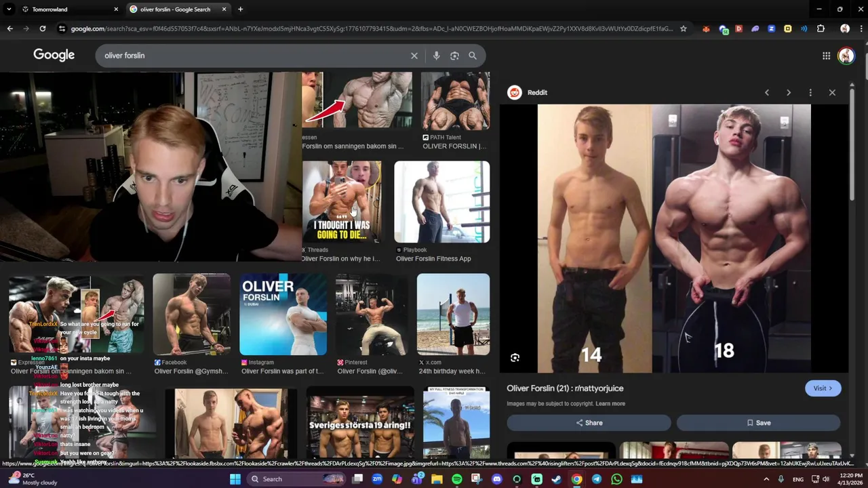Open 'Sveriges största 19 åring' thumbnail

click(x=360, y=423)
